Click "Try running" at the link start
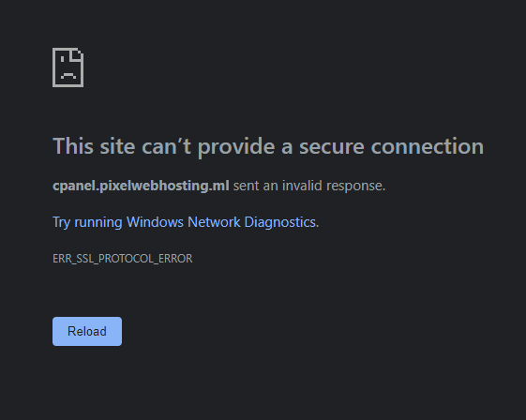This screenshot has width=526, height=420. point(87,222)
